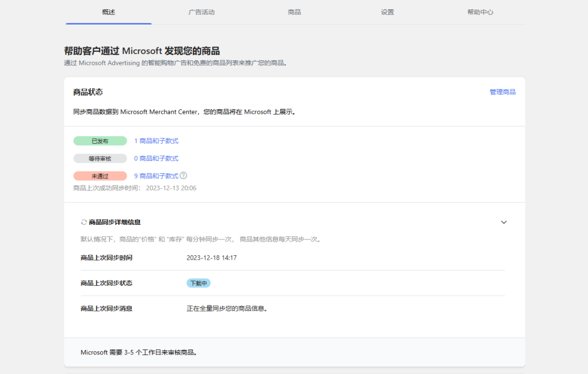
Task: Click the 同步商品数据到 Microsoft Merchant Center description
Action: point(185,112)
